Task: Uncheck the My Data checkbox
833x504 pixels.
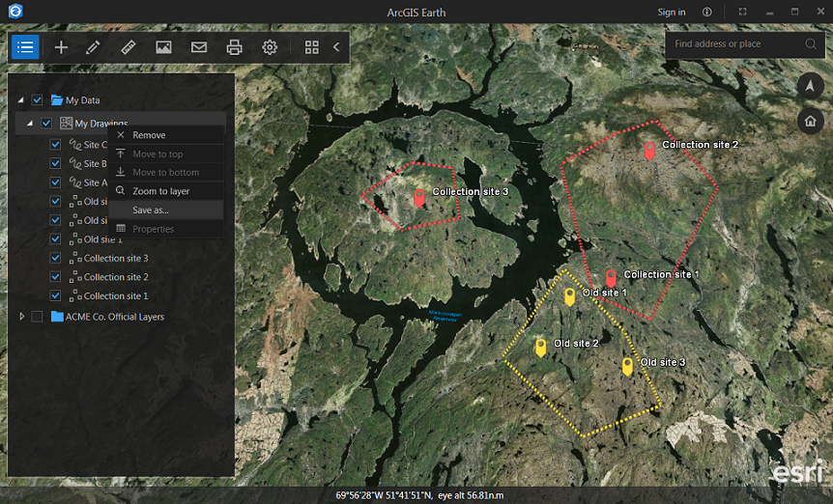Action: point(37,99)
